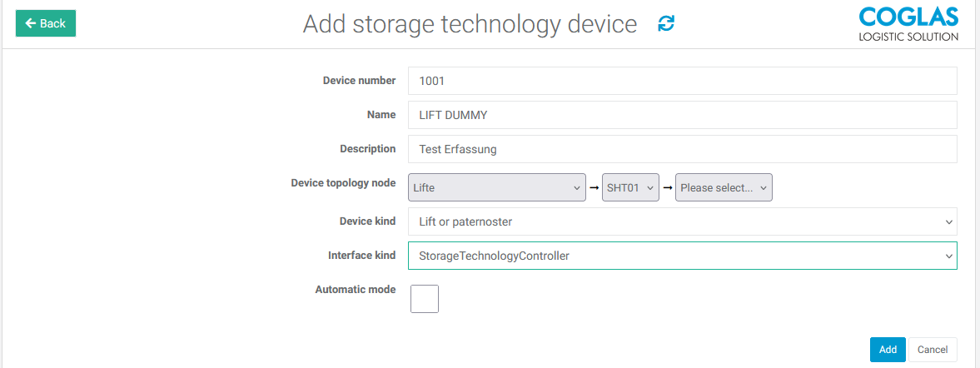Cancel adding the device
980x368 pixels.
click(933, 350)
